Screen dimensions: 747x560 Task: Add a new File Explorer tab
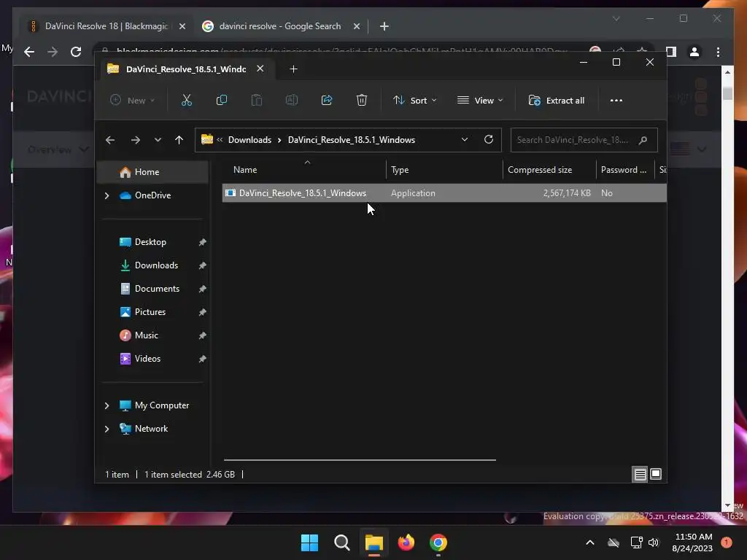click(293, 69)
